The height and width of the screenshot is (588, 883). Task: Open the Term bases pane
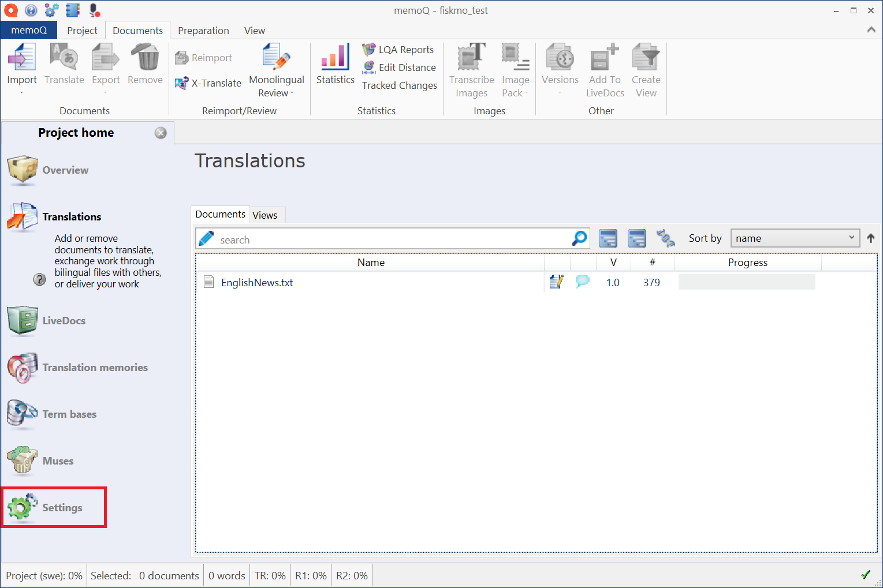click(52, 414)
